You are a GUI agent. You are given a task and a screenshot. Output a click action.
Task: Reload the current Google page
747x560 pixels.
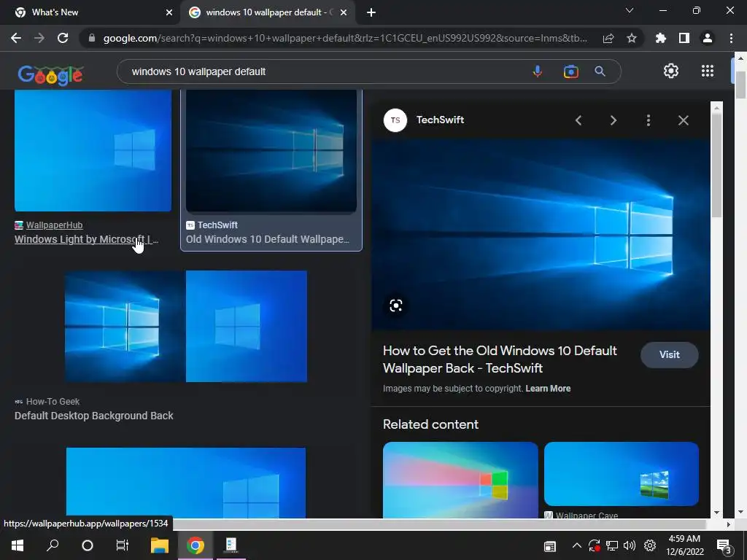pyautogui.click(x=63, y=38)
